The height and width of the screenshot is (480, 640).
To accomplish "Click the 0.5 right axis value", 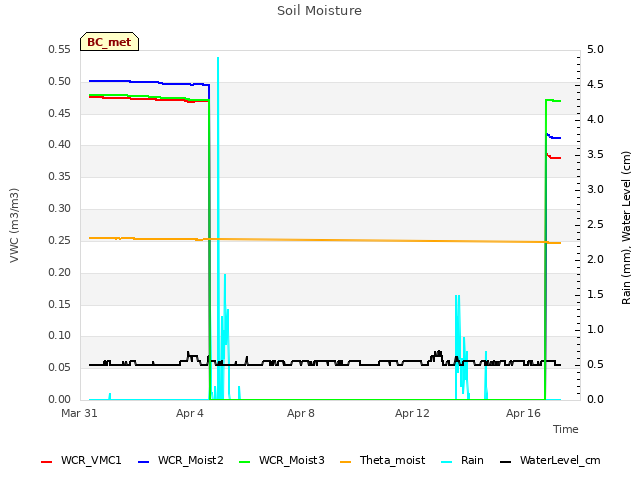I will (595, 364).
